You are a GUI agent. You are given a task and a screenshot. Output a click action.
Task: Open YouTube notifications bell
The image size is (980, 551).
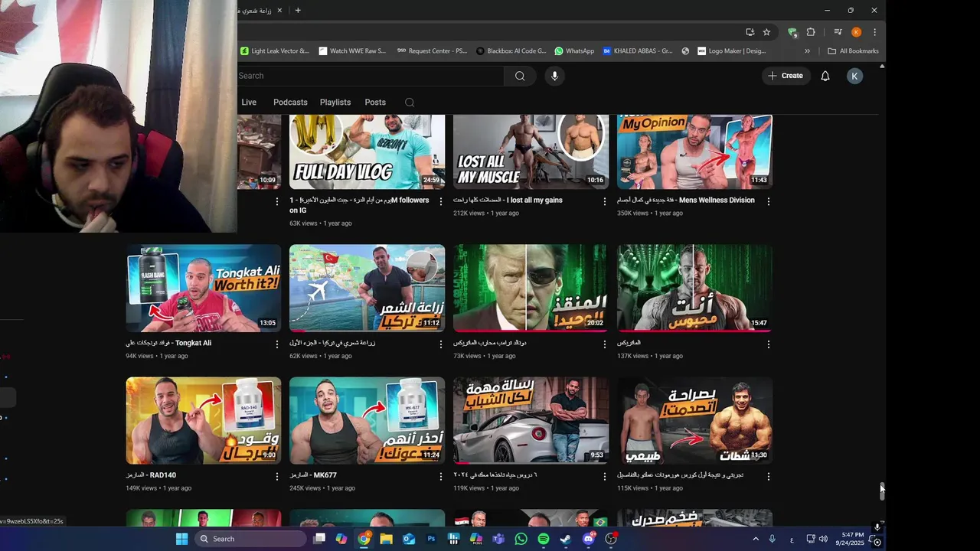[x=825, y=76]
